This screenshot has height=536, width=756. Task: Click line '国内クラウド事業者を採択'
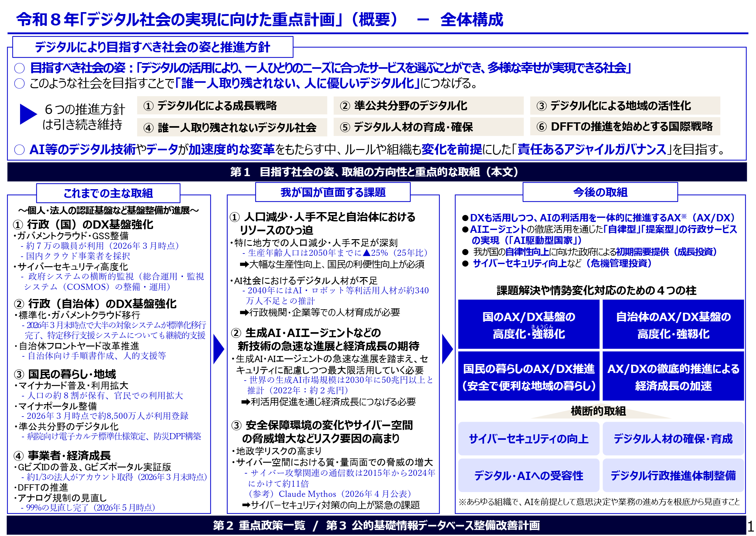75,256
